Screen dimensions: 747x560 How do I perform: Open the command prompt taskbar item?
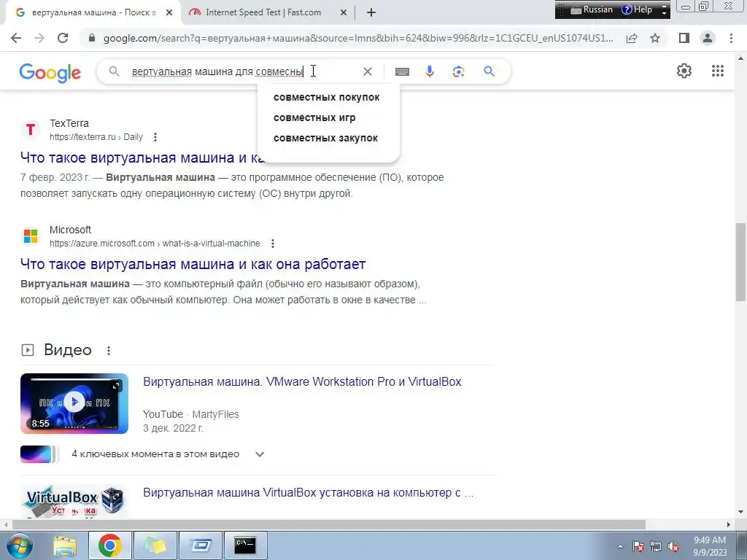pyautogui.click(x=245, y=545)
